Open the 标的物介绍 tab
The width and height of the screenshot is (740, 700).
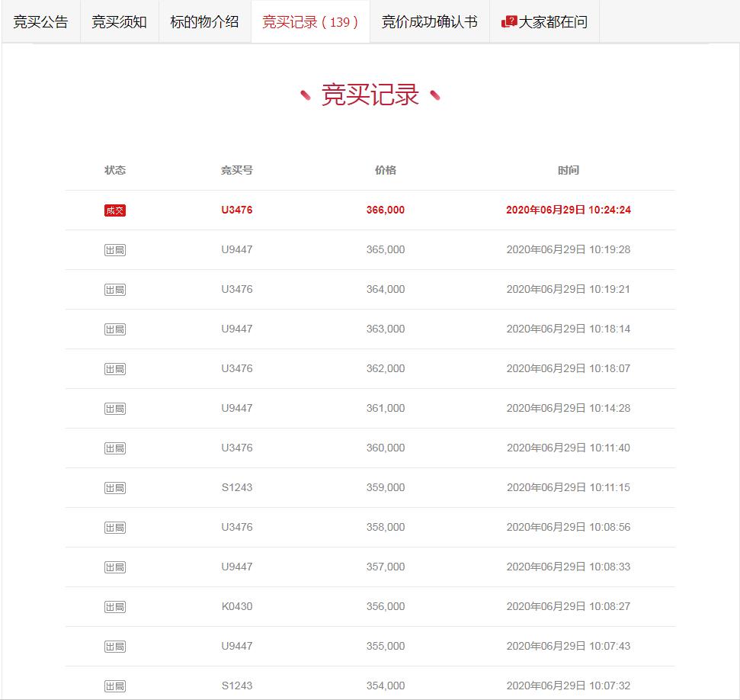click(x=204, y=22)
